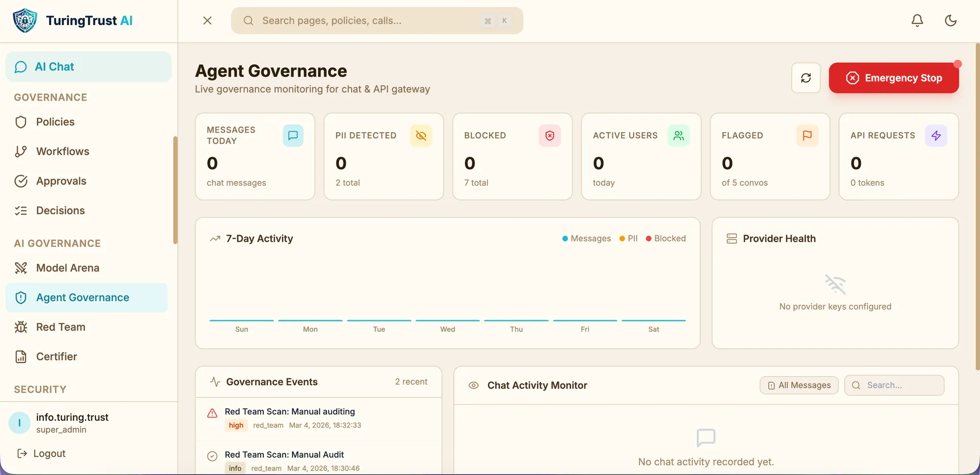Toggle dark mode moon icon

click(x=950, y=20)
